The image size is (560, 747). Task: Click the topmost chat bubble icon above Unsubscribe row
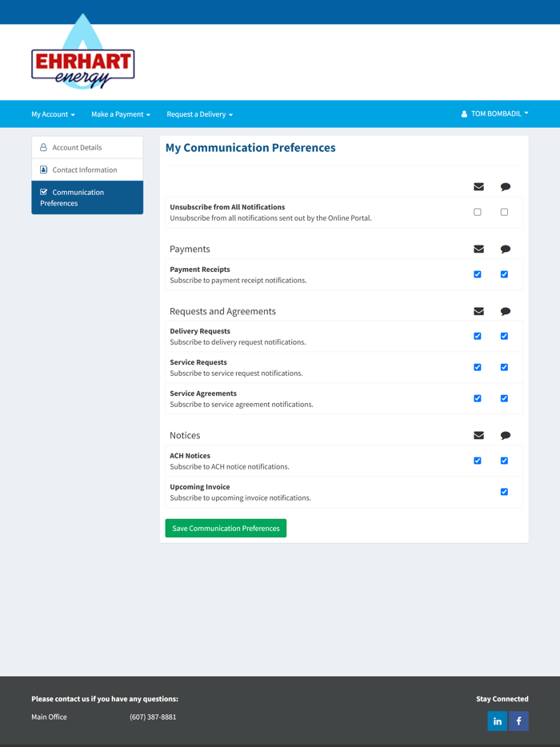(x=505, y=187)
